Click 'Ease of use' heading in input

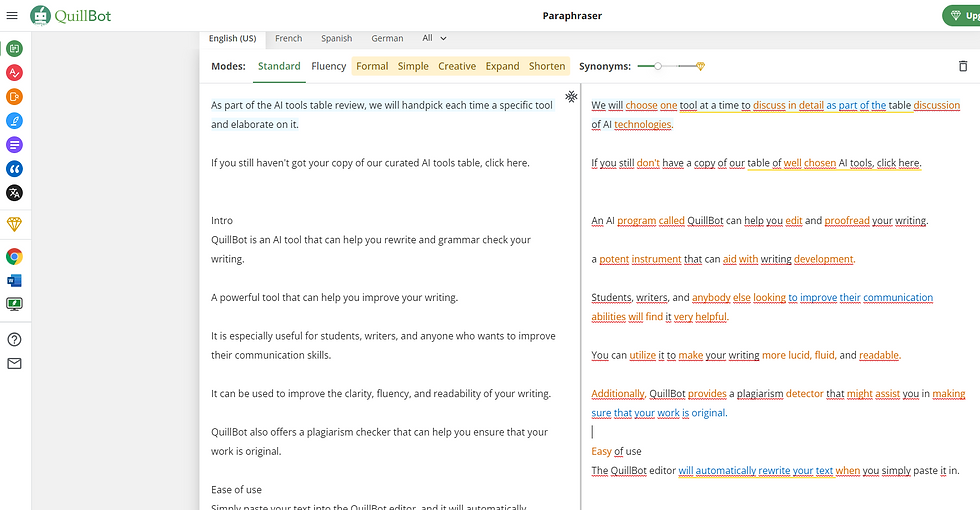coord(236,490)
